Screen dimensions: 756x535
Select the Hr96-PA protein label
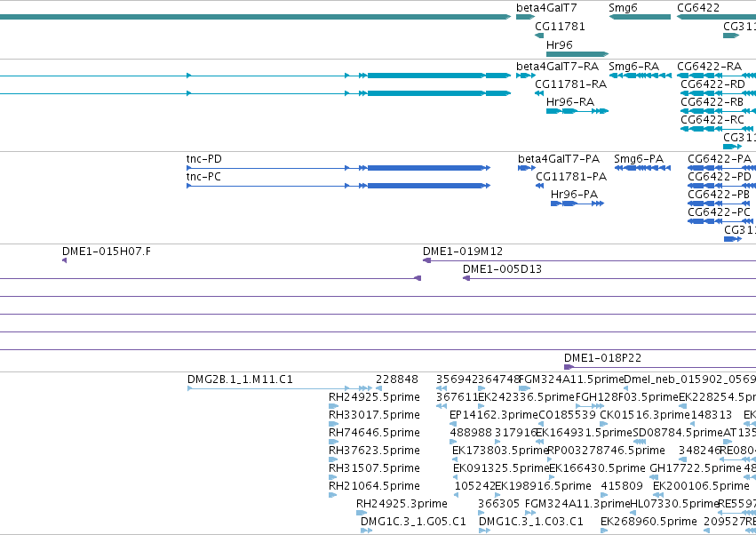[574, 195]
